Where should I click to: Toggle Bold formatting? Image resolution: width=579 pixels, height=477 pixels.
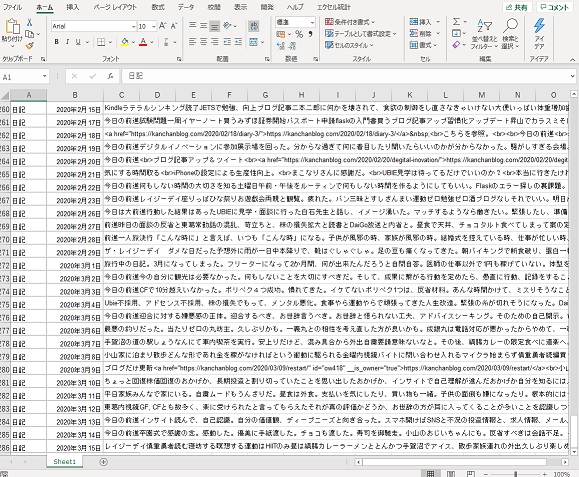coord(56,42)
